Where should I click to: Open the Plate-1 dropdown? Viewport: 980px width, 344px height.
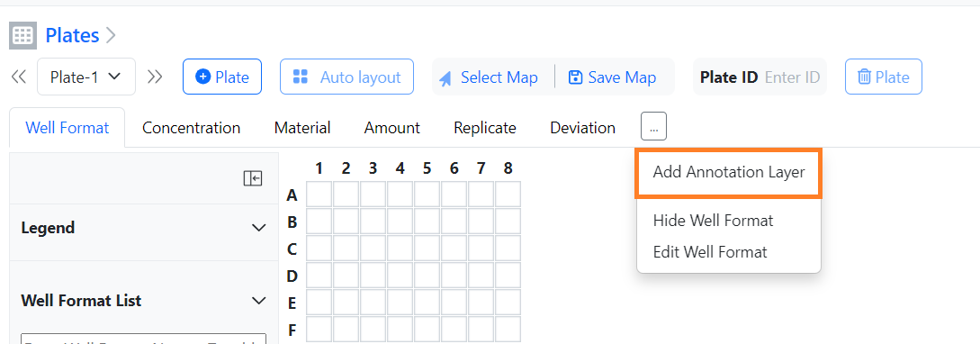tap(86, 77)
